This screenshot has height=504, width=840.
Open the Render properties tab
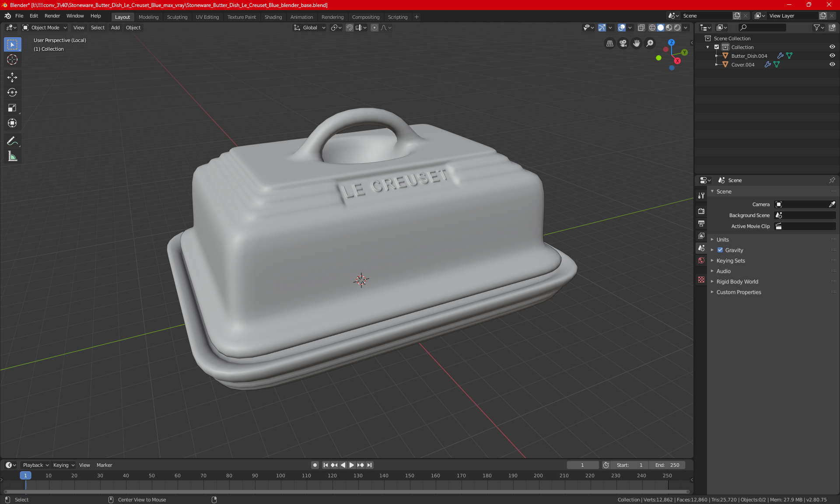701,211
